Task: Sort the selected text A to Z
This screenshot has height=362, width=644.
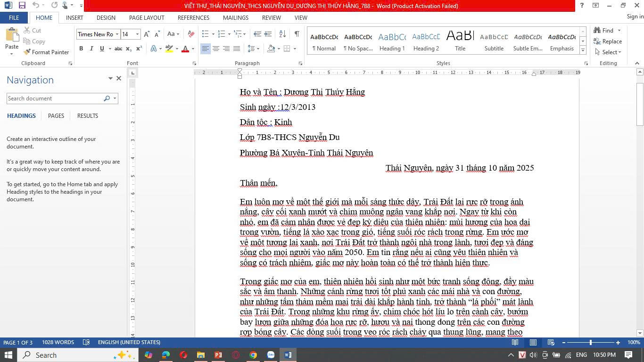Action: 282,34
